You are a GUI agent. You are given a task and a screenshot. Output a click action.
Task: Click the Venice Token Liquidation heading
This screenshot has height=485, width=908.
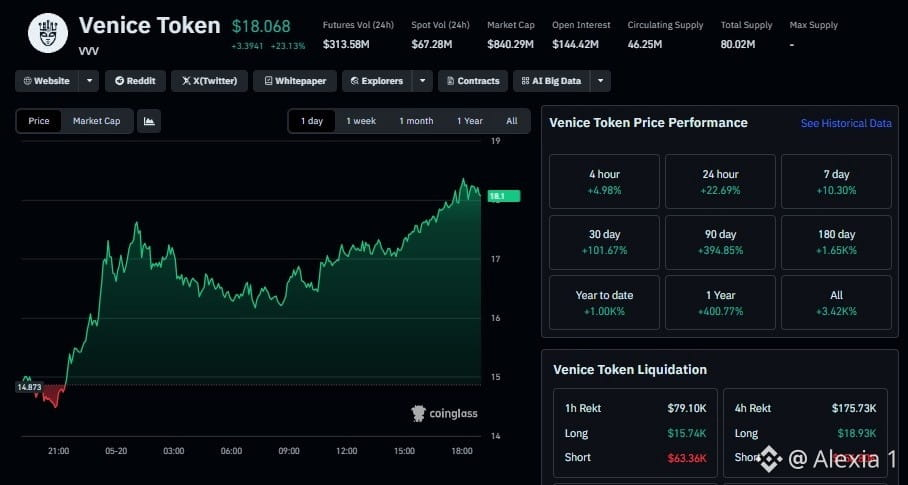coord(630,370)
